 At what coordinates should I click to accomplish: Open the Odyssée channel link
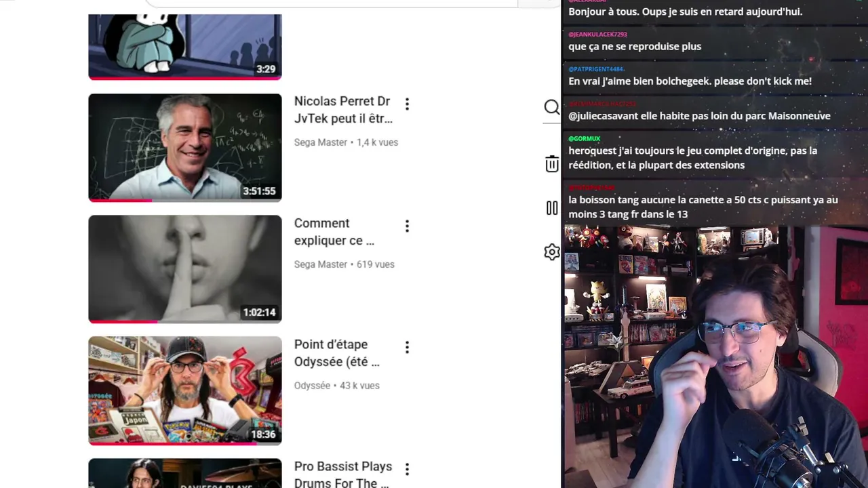[312, 386]
